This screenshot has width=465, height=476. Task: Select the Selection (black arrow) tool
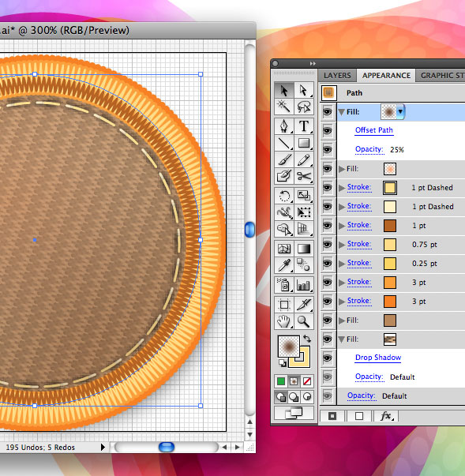(284, 90)
